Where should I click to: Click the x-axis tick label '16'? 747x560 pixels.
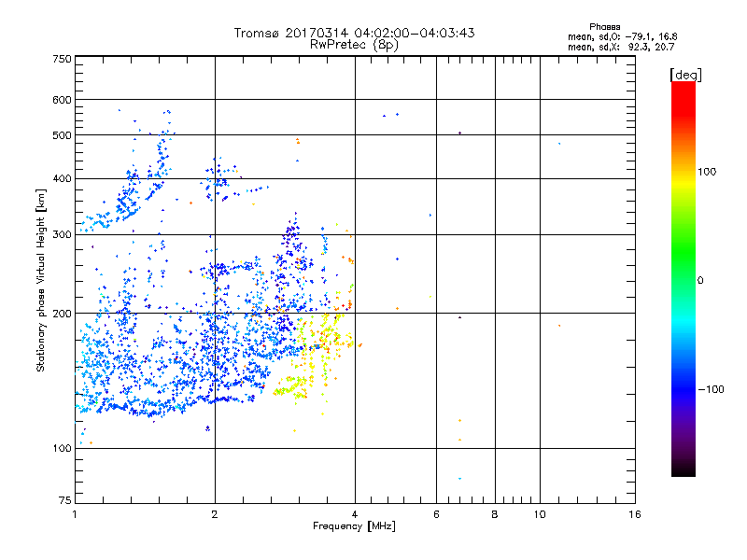[635, 514]
